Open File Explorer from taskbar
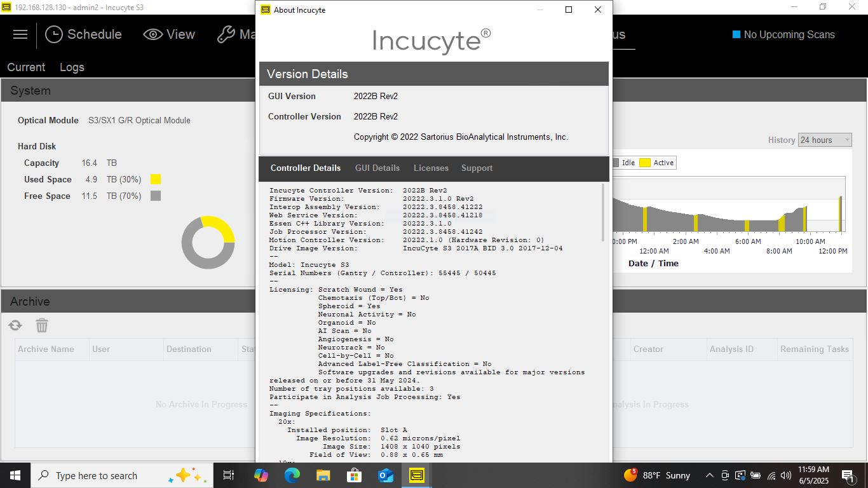Viewport: 868px width, 488px height. point(323,475)
